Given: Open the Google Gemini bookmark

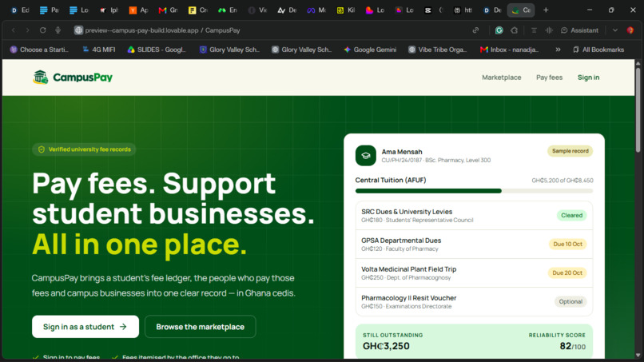Looking at the screenshot, I should point(370,50).
